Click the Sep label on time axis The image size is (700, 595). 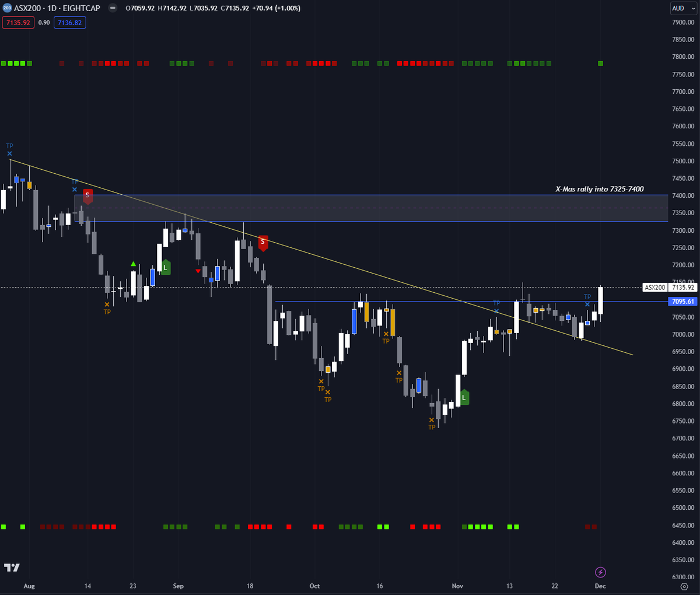coord(178,586)
